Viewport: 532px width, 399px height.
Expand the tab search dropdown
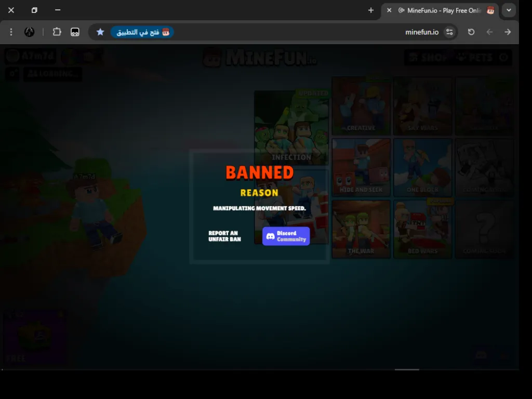[509, 10]
